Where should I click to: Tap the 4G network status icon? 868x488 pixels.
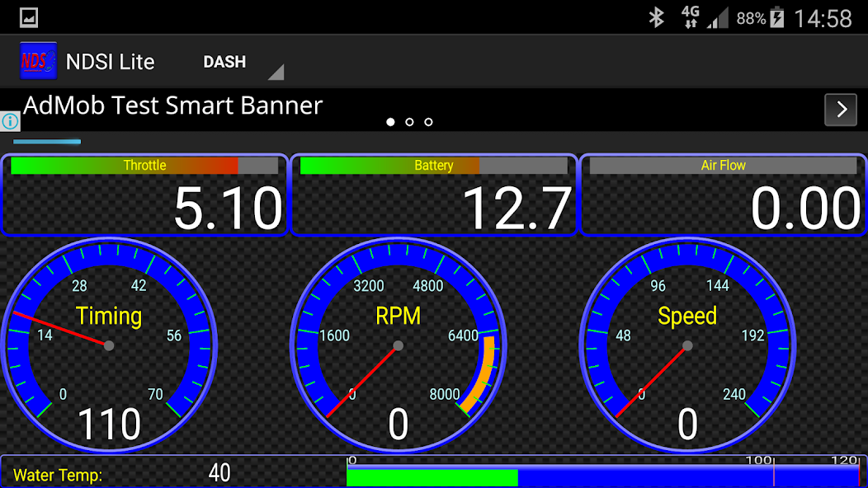[691, 17]
